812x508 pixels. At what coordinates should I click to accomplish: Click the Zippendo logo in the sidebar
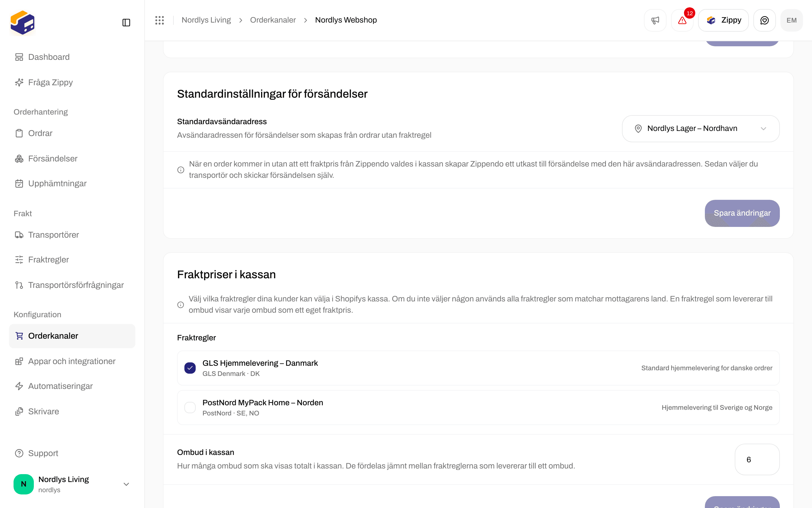pyautogui.click(x=23, y=23)
